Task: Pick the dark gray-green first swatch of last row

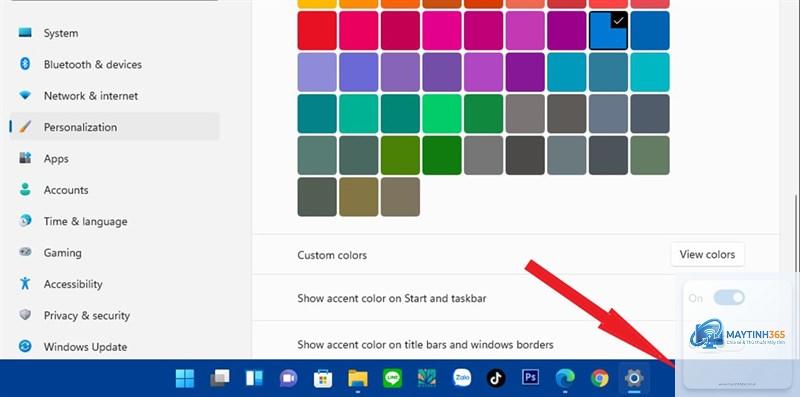Action: (317, 197)
